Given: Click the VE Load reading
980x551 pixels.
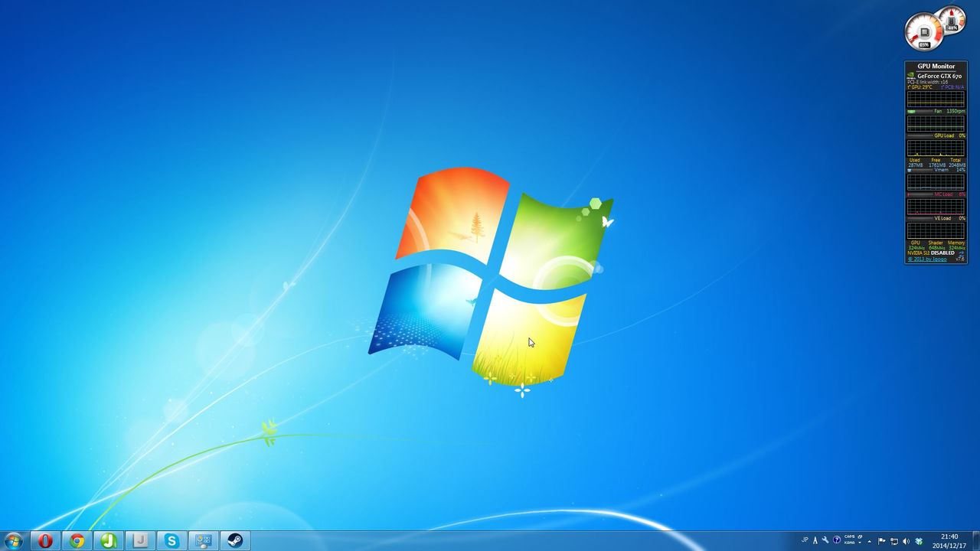Looking at the screenshot, I should (949, 218).
